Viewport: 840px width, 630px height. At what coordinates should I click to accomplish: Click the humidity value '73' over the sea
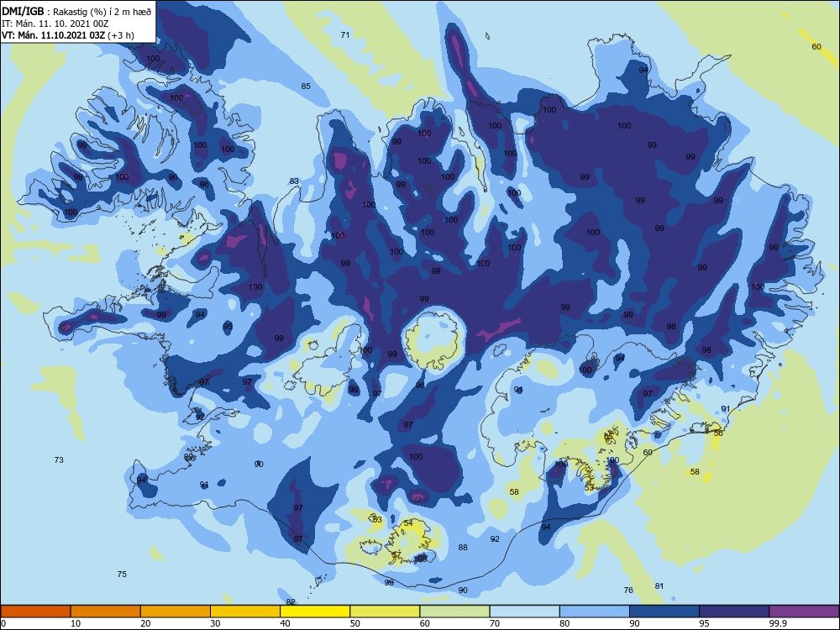tap(59, 459)
